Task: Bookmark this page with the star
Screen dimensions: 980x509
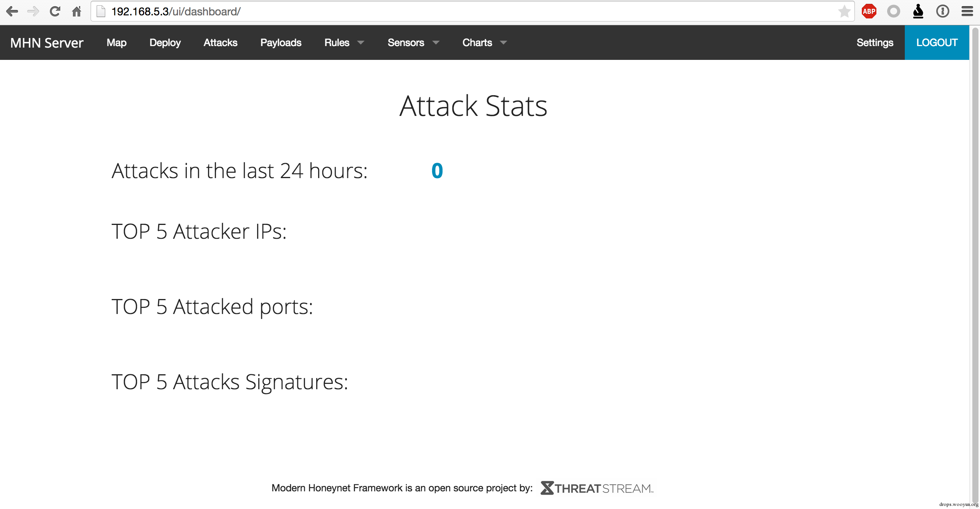Action: pos(844,12)
